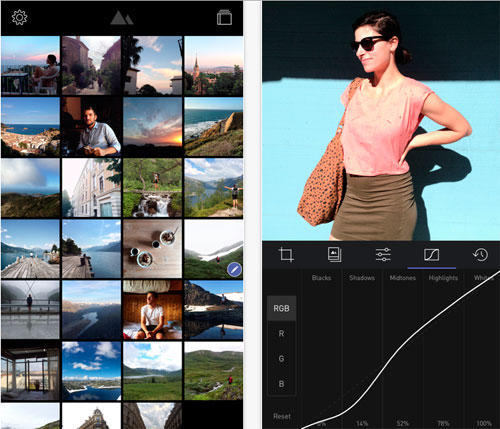Click the 100% value under Whites

pos(484,424)
